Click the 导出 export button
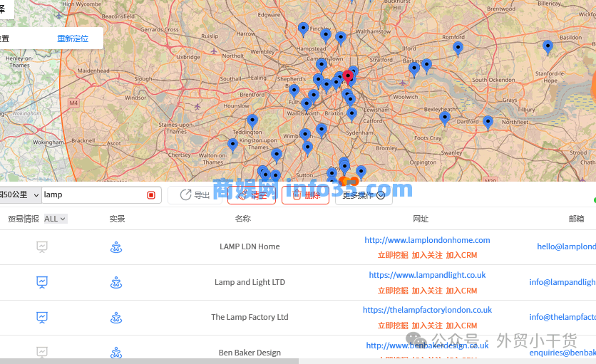This screenshot has height=364, width=596. click(x=195, y=195)
